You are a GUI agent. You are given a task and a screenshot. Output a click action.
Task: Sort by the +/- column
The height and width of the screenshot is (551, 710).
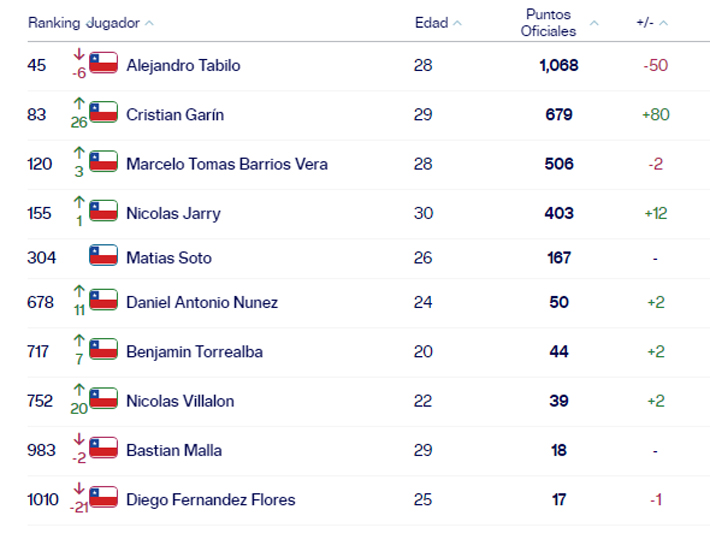[x=663, y=23]
